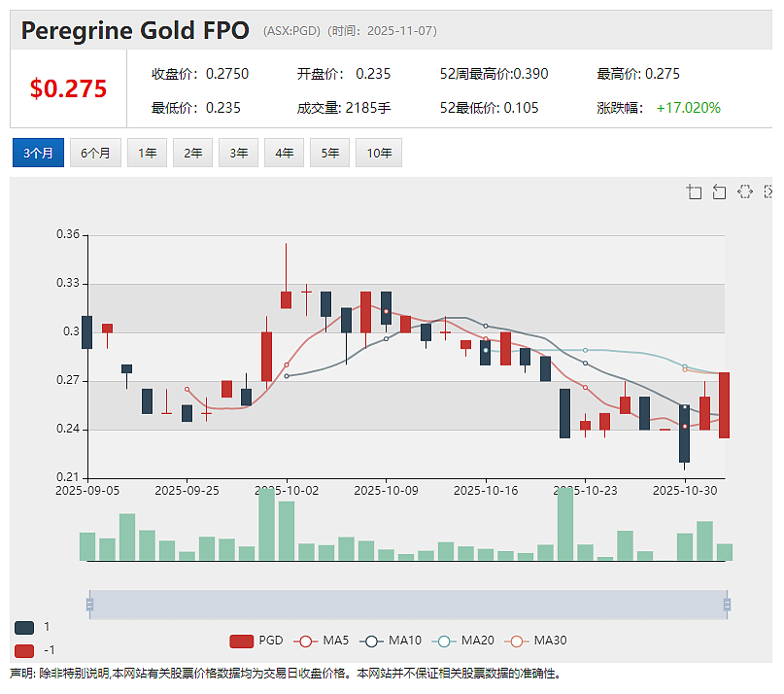View the 10年 price history

tap(379, 153)
